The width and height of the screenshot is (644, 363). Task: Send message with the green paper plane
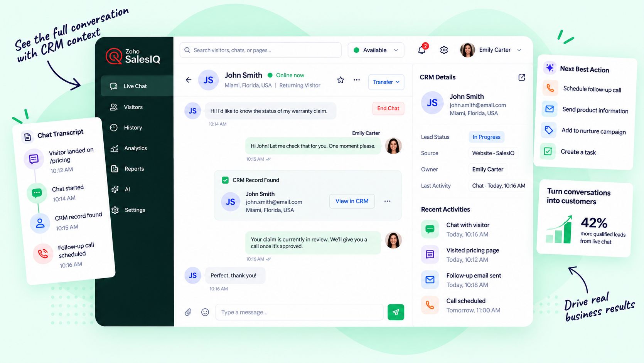pos(396,312)
